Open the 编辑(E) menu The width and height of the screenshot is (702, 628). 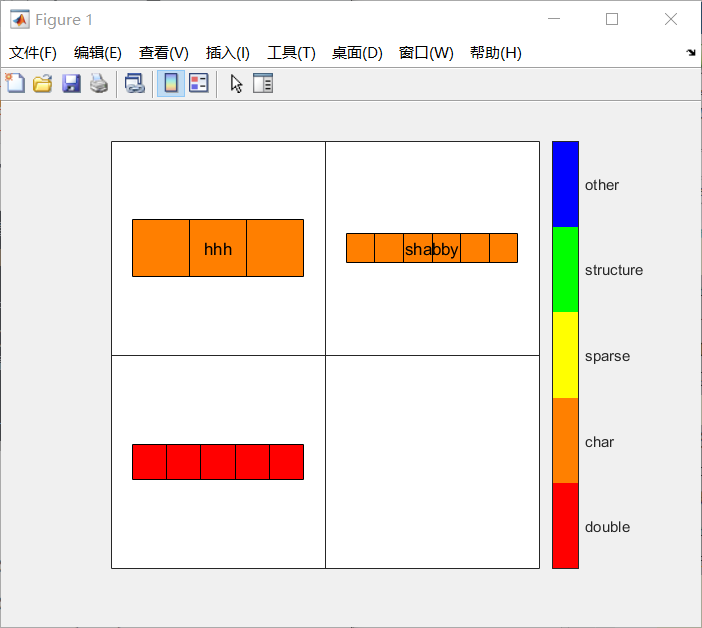coord(98,53)
